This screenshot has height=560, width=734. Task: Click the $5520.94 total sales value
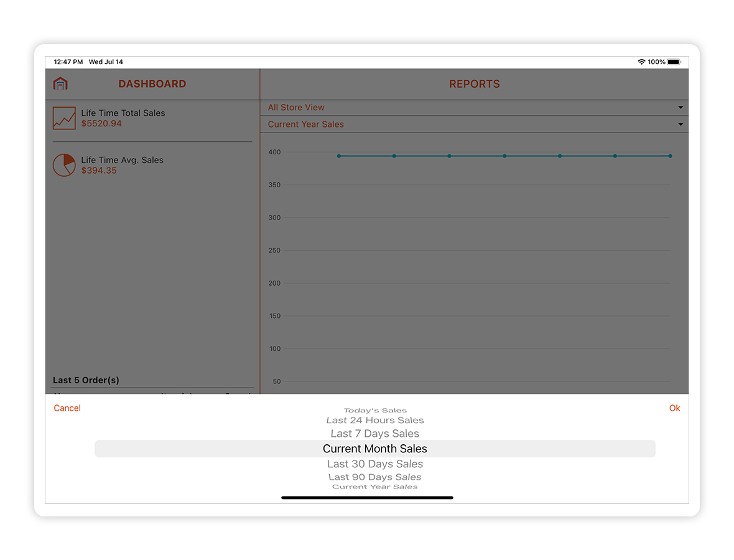tap(101, 124)
